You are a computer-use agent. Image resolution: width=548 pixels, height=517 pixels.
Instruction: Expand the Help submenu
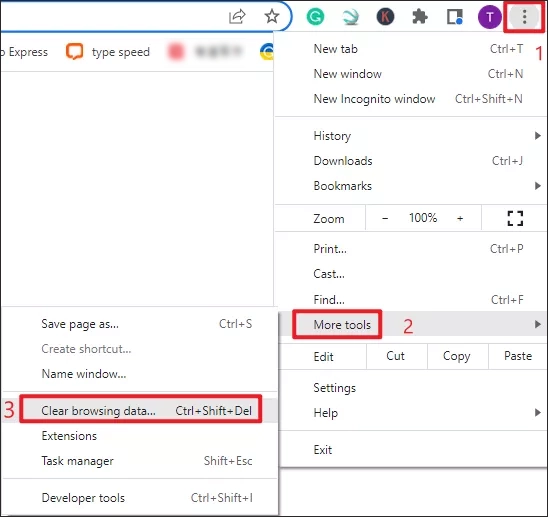click(x=412, y=413)
